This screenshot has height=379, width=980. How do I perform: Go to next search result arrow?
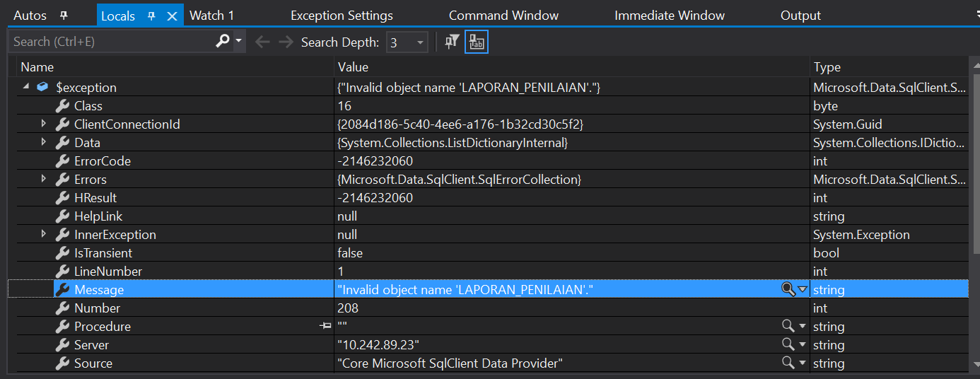tap(286, 42)
